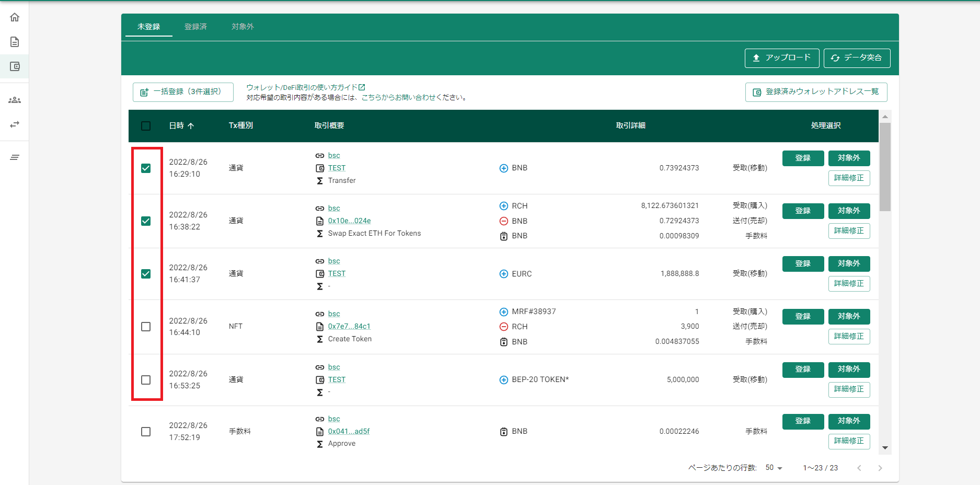Click 一括登録 (3件選択) button

pos(183,92)
